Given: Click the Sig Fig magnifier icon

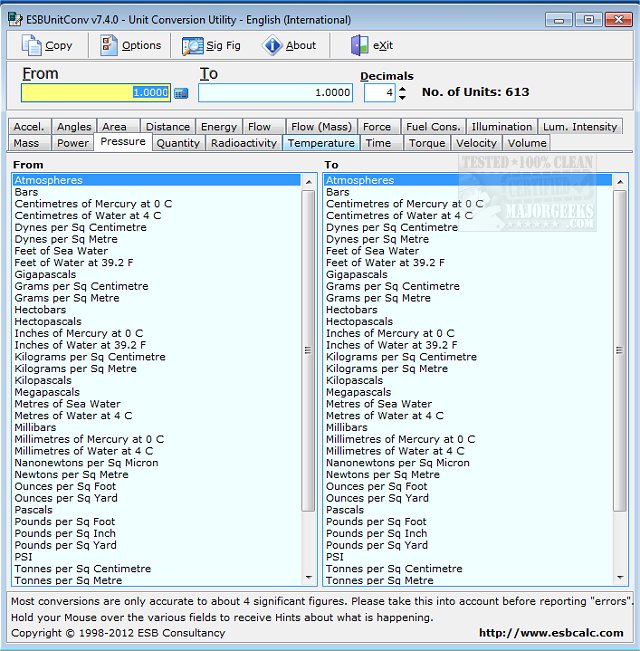Looking at the screenshot, I should (193, 46).
